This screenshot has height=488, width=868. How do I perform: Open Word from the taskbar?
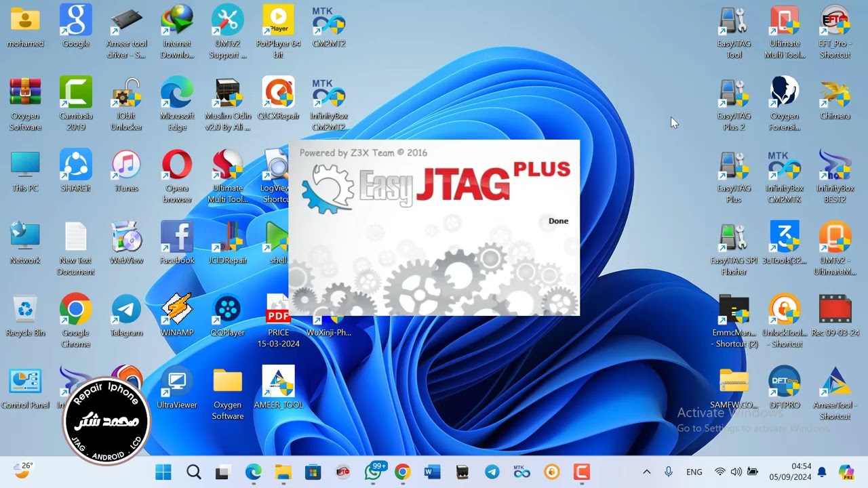tap(433, 472)
